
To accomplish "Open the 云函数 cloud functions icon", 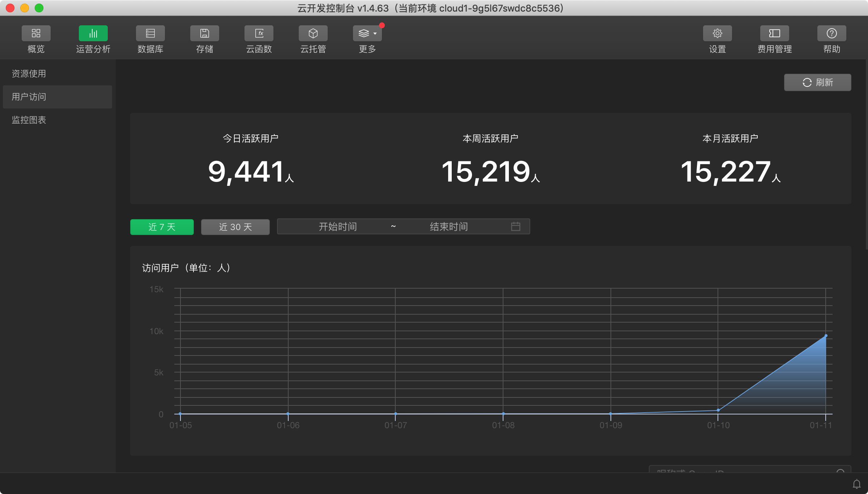I will (259, 34).
